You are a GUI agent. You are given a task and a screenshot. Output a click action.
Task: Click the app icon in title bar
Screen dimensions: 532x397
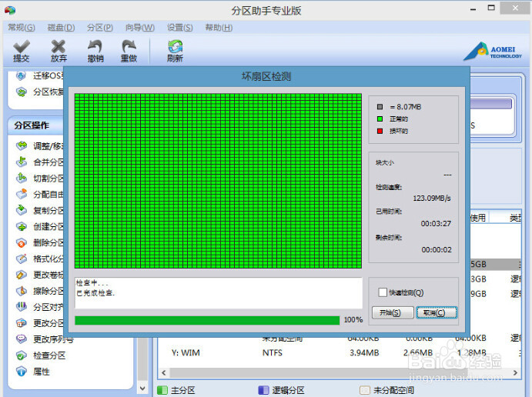point(10,10)
